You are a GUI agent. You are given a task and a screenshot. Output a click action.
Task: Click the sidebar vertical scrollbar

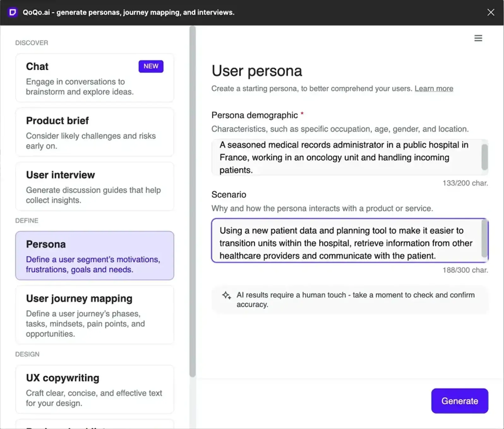tap(193, 202)
